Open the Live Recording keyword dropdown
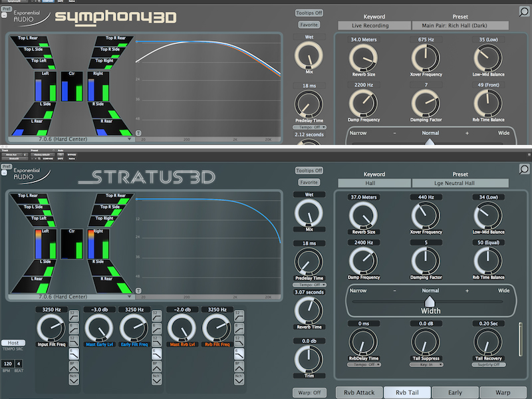532x399 pixels. pos(374,25)
